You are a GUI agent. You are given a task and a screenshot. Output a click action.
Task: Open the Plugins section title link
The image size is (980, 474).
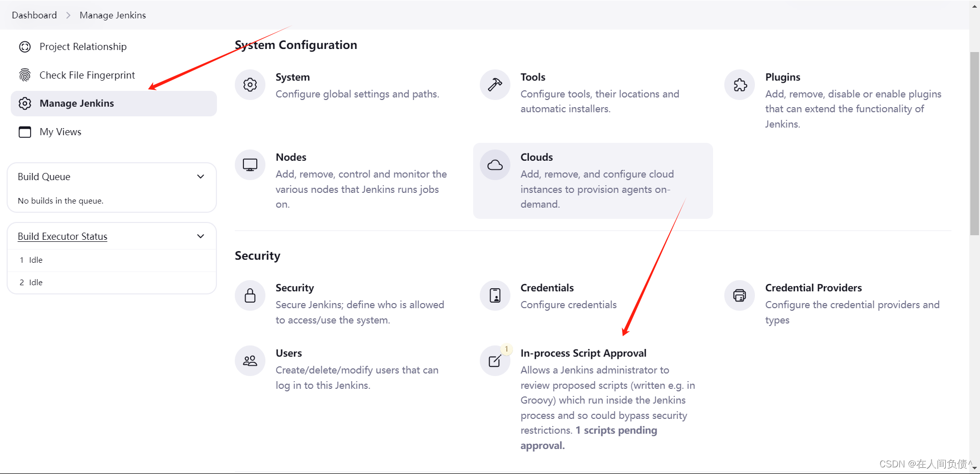point(782,77)
